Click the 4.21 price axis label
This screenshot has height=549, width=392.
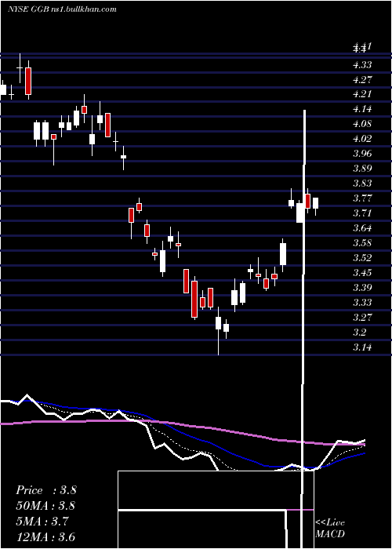(362, 94)
